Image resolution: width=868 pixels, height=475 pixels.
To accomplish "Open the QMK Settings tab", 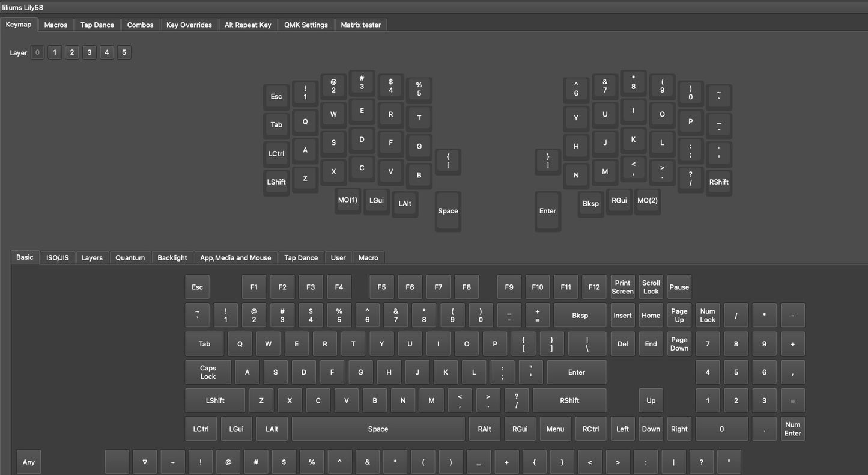I will (306, 25).
